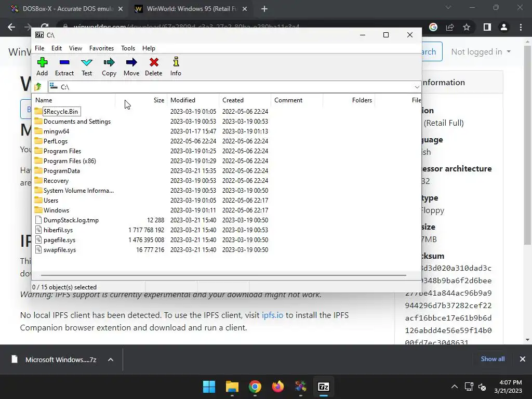Open the Windows Start menu
The height and width of the screenshot is (399, 532).
click(209, 387)
